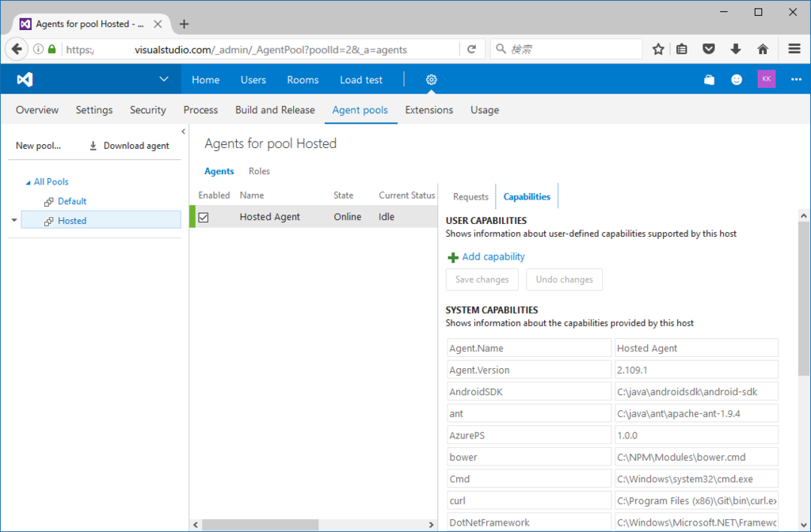Switch to the Settings tab

(x=94, y=109)
